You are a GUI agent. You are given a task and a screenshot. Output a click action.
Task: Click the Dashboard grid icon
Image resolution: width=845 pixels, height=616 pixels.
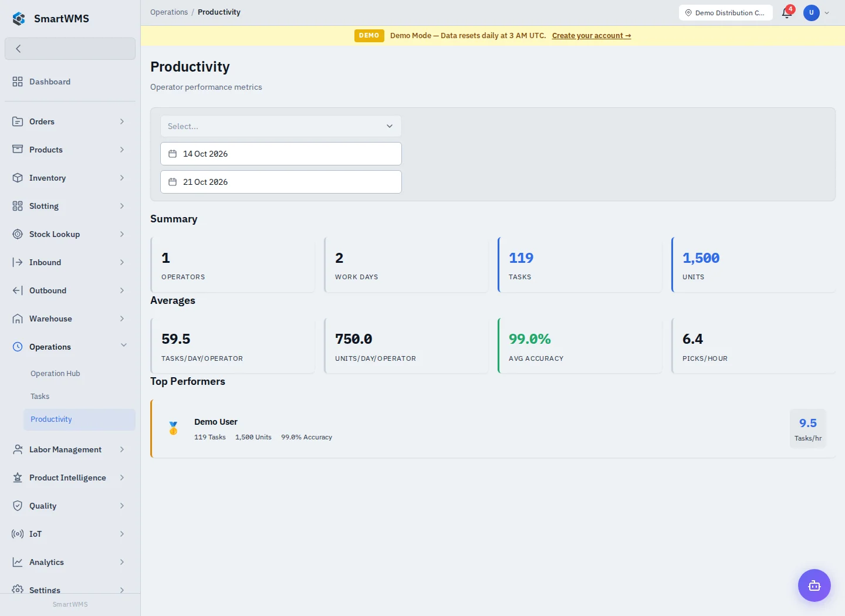click(18, 82)
